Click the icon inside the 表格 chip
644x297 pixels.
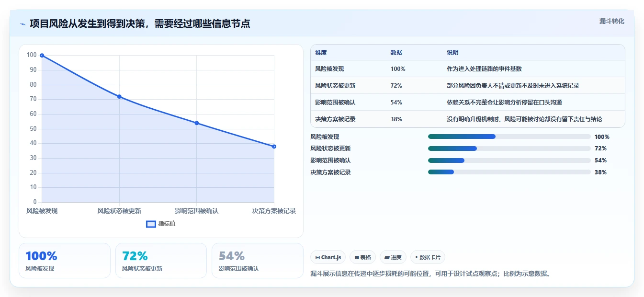coord(357,257)
